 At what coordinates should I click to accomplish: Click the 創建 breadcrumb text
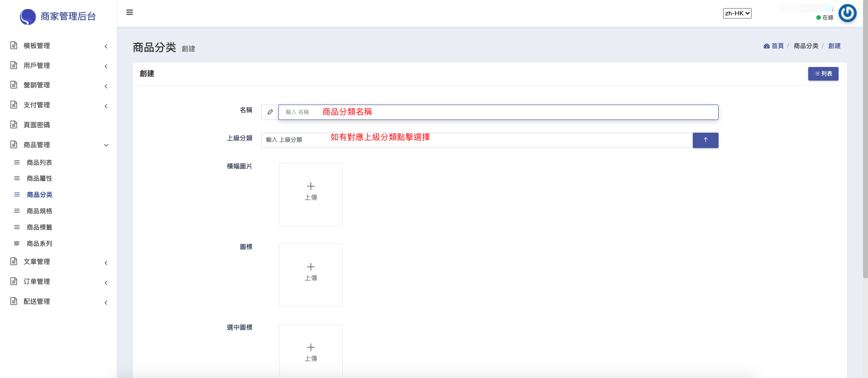click(834, 46)
